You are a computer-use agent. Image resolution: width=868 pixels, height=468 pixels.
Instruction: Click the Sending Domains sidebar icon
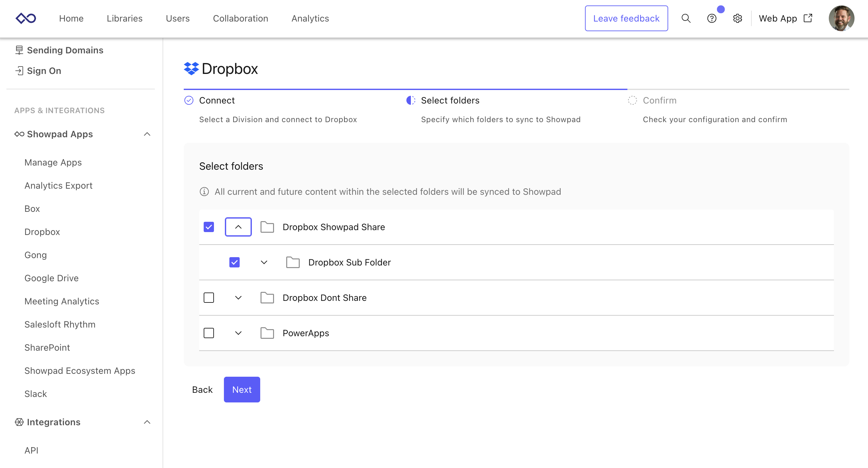coord(19,50)
